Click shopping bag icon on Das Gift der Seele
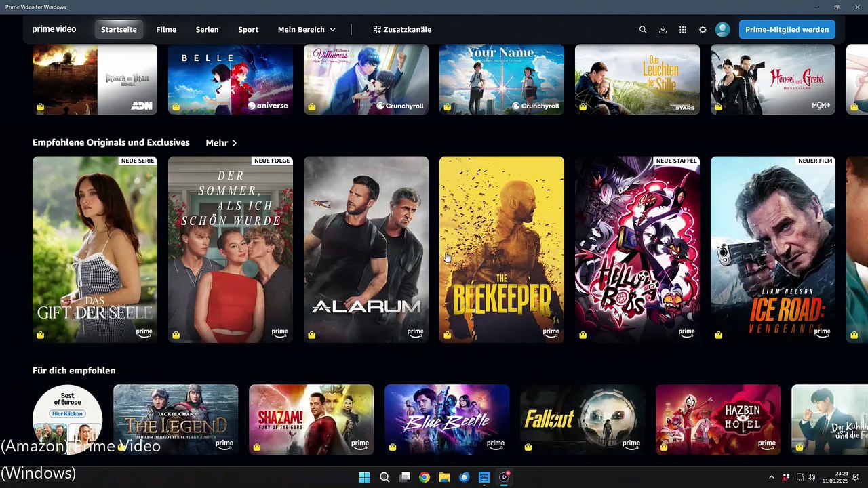This screenshot has height=488, width=868. coord(41,335)
